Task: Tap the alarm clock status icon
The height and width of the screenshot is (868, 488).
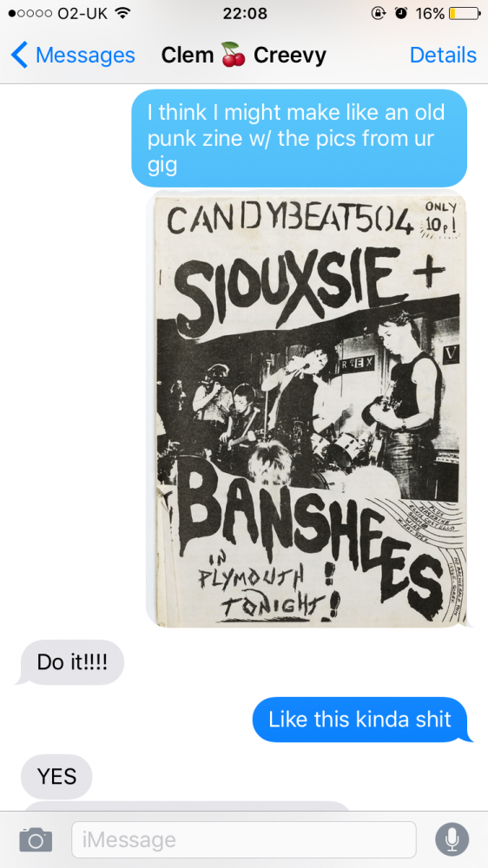Action: [401, 13]
